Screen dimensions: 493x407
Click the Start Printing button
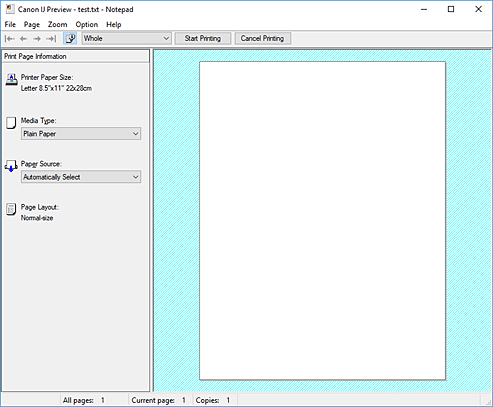[203, 38]
